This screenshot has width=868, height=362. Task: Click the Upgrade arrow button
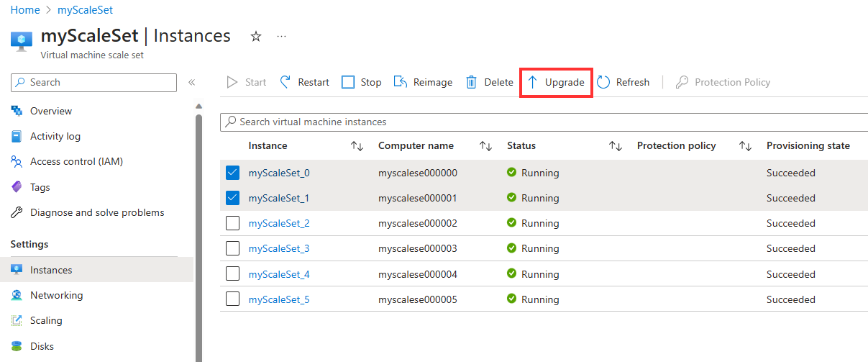pos(556,83)
